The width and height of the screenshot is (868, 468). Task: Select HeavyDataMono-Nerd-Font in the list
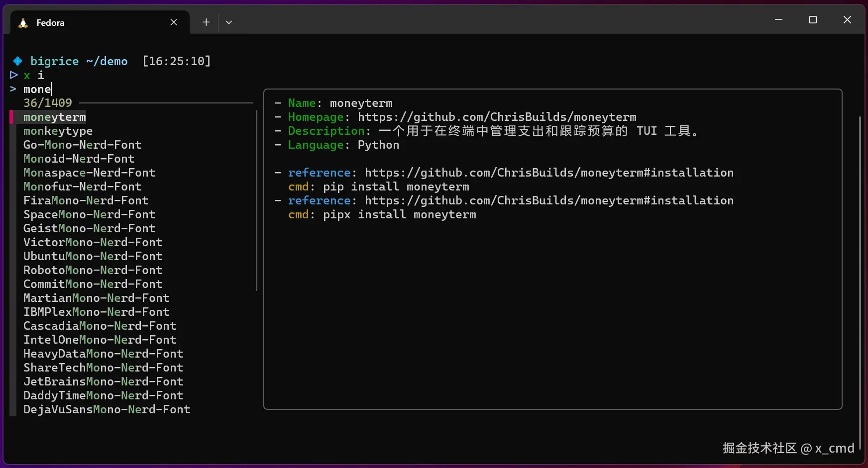(x=103, y=354)
